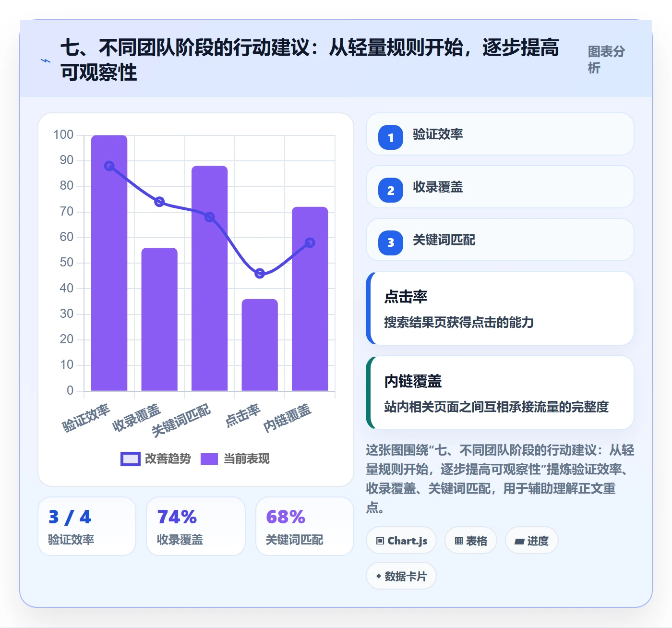Click the blue number 3 badge
The width and height of the screenshot is (672, 628).
[x=391, y=243]
